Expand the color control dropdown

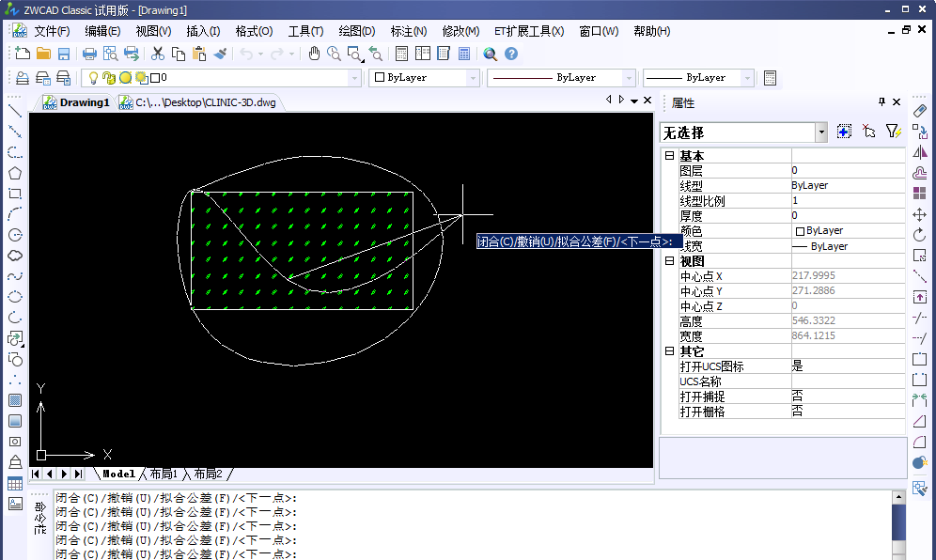(x=476, y=77)
